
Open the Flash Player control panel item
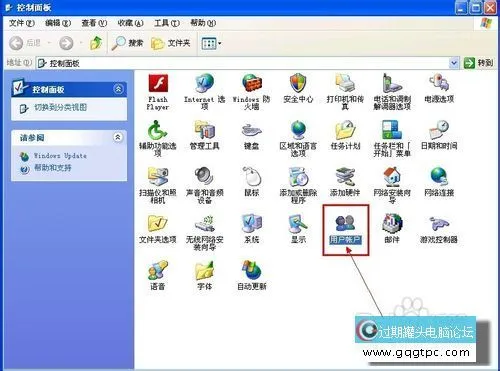click(x=158, y=92)
